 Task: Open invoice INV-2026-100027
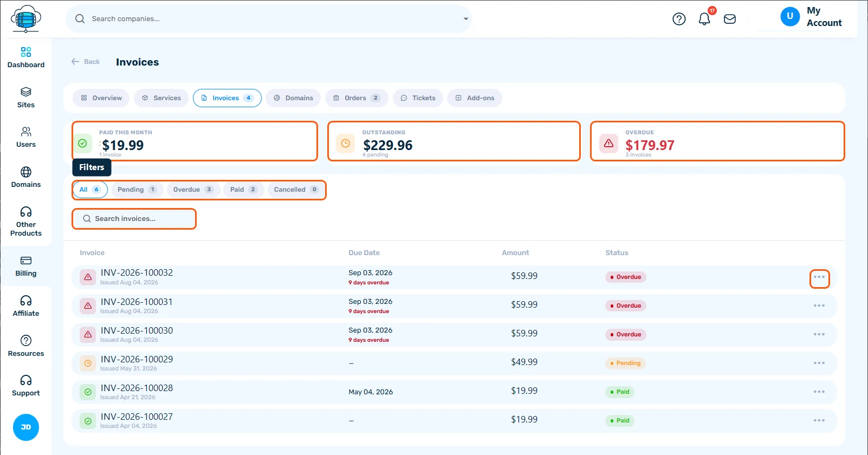point(137,417)
